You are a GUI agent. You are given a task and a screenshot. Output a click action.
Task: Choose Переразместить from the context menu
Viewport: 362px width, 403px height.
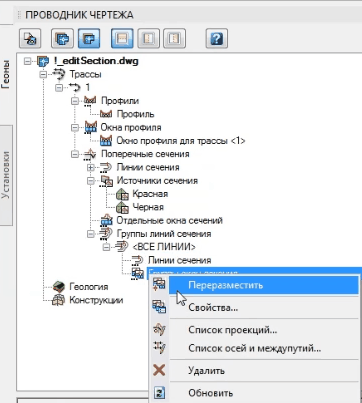coord(226,285)
